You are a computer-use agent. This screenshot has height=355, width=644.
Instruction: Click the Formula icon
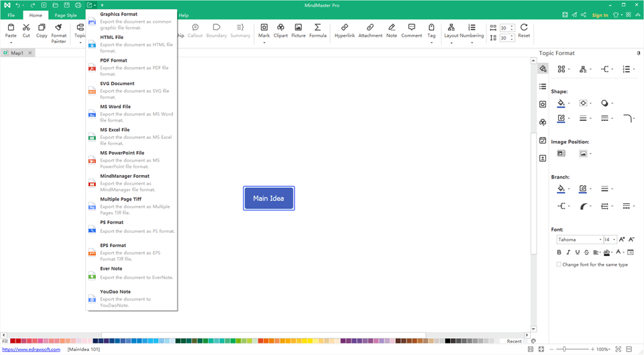(x=317, y=31)
